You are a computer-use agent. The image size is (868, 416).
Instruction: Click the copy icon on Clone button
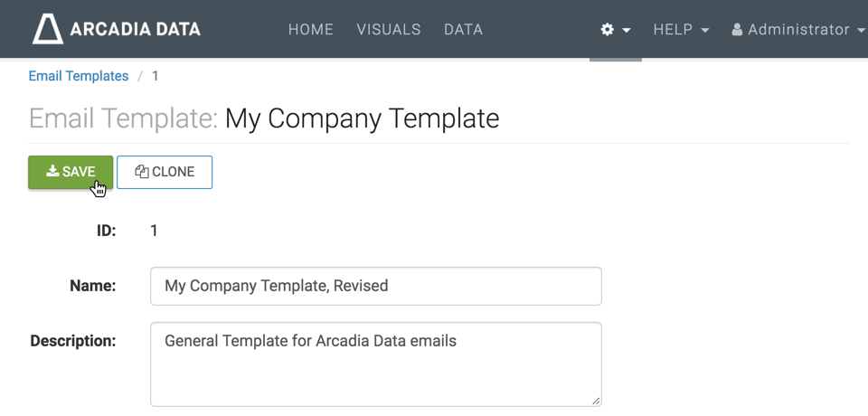pyautogui.click(x=141, y=172)
